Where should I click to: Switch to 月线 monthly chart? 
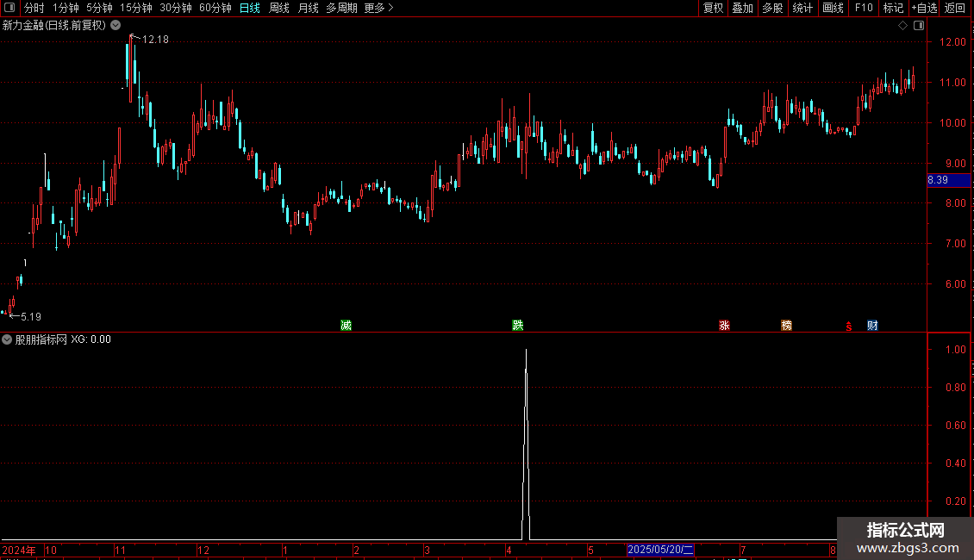click(308, 8)
